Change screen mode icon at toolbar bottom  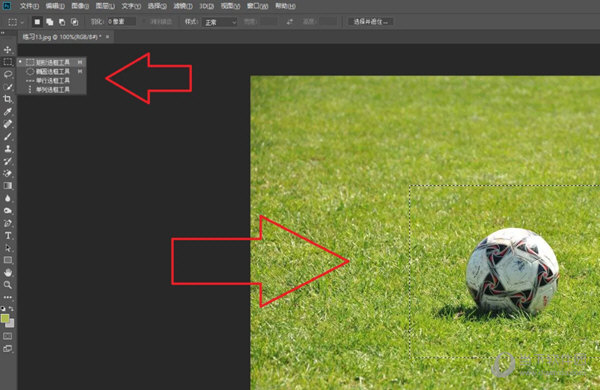click(8, 349)
